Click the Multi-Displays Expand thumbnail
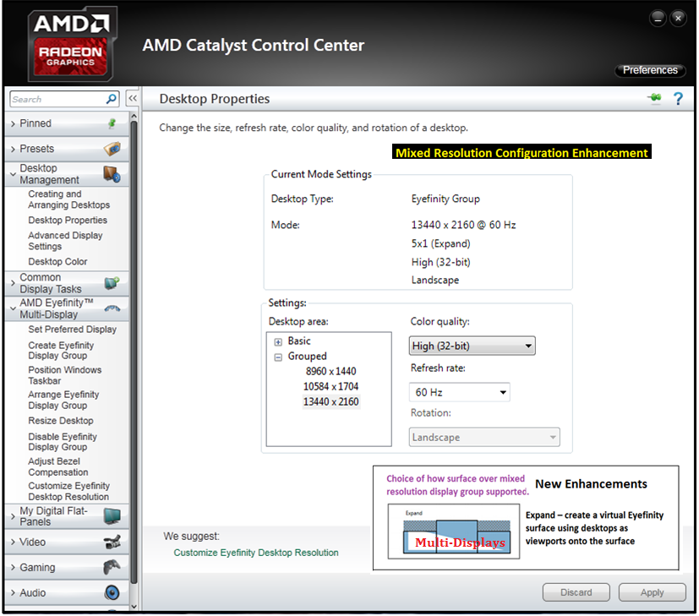 pyautogui.click(x=453, y=532)
